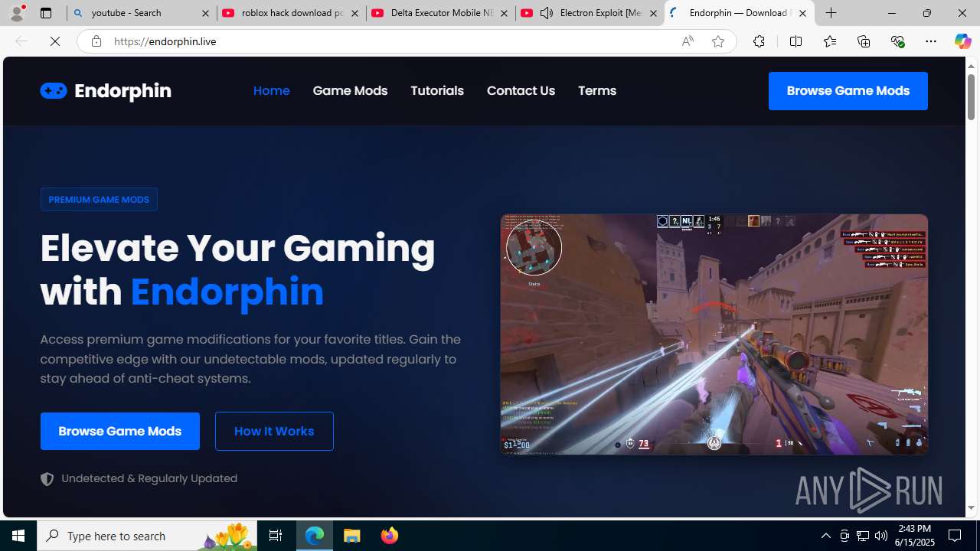The width and height of the screenshot is (980, 551).
Task: Click header Browse Game Mods button
Action: point(848,90)
